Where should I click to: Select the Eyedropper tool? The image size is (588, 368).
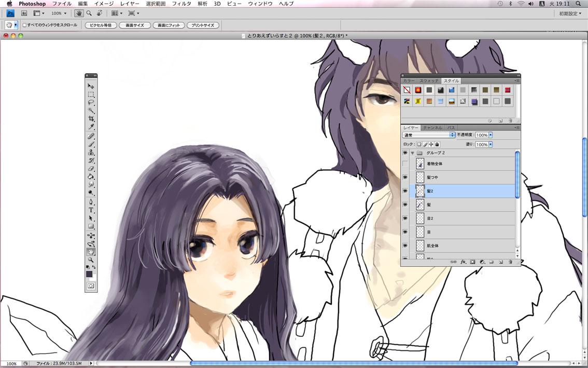click(91, 127)
